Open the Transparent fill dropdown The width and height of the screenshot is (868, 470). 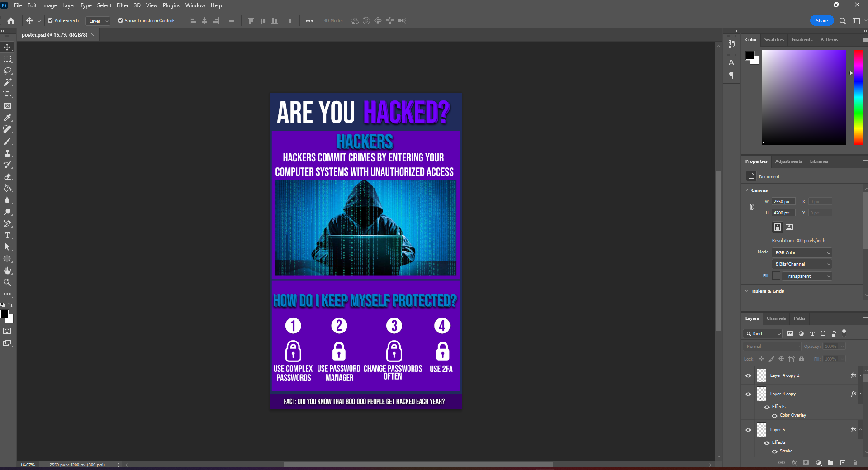[x=807, y=276]
